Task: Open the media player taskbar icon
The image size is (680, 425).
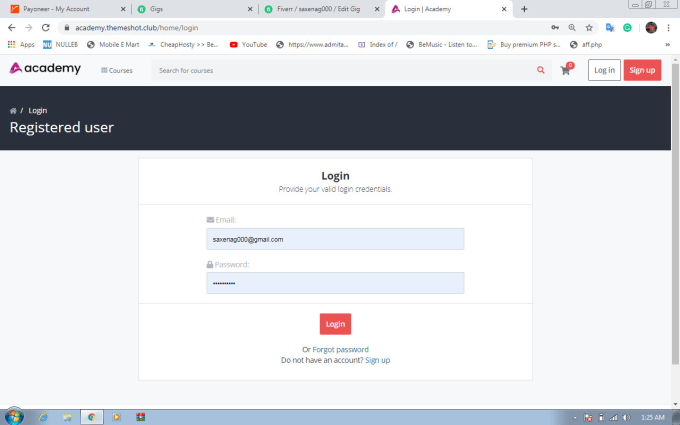Action: coord(116,417)
